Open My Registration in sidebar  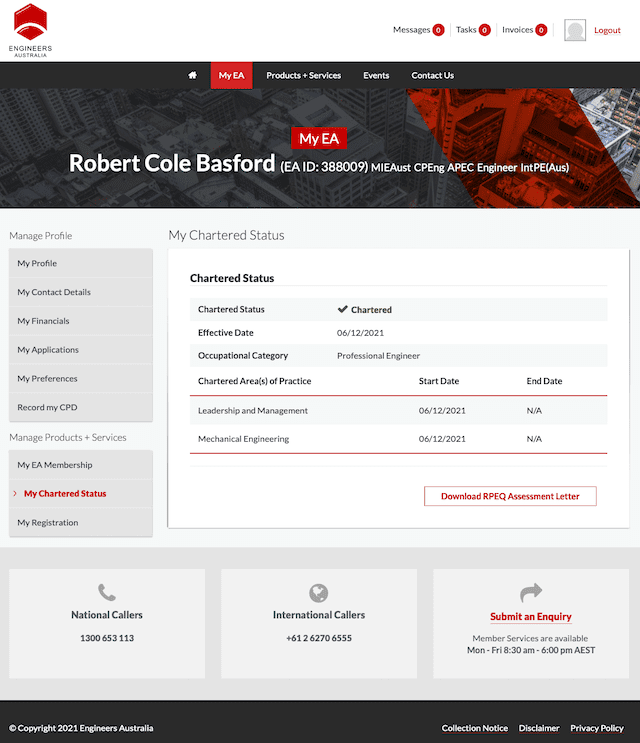81,522
